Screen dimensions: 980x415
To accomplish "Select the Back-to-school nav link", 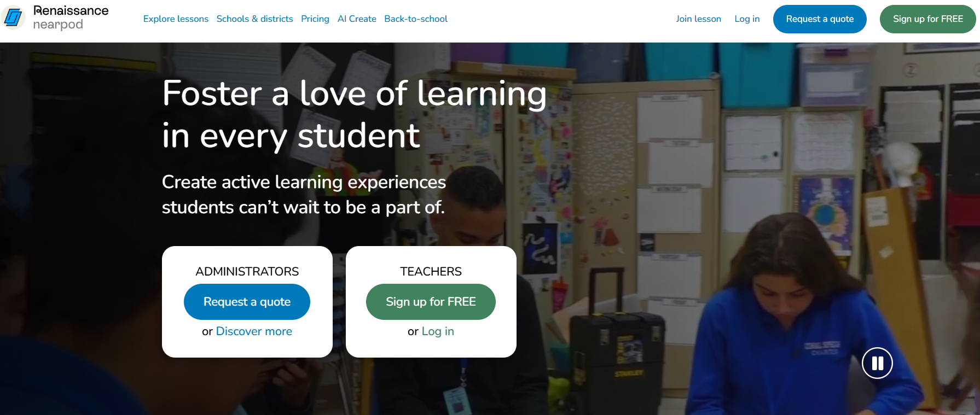I will coord(416,19).
